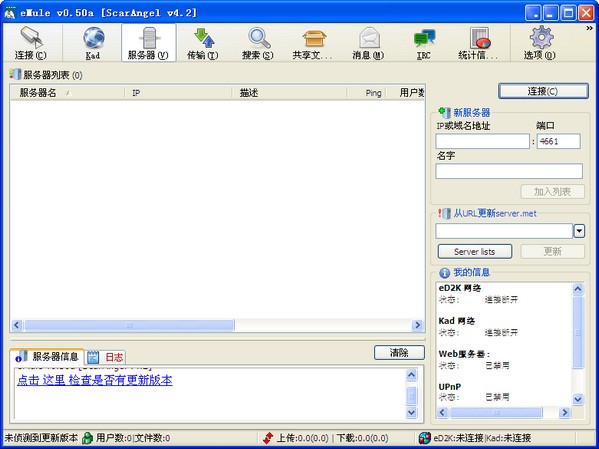
Task: Switch to the Server Info (服务器信息) tab
Action: (x=46, y=357)
